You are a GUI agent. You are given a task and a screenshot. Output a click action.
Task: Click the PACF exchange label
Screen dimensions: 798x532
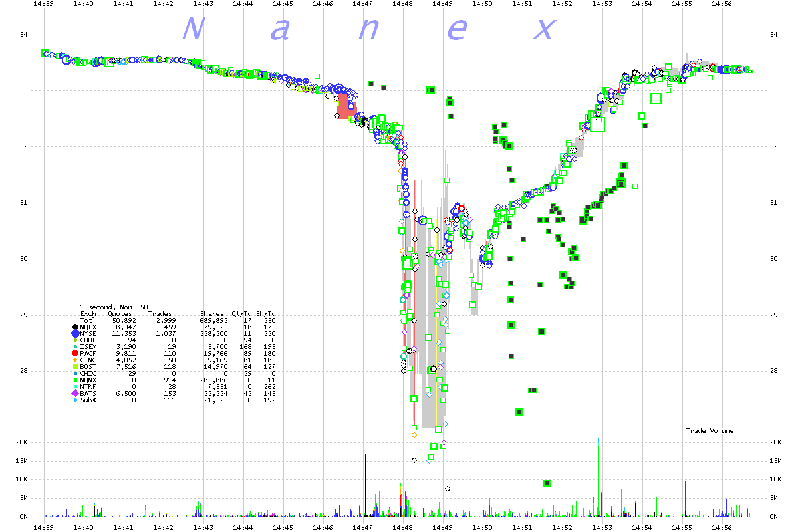coord(88,353)
